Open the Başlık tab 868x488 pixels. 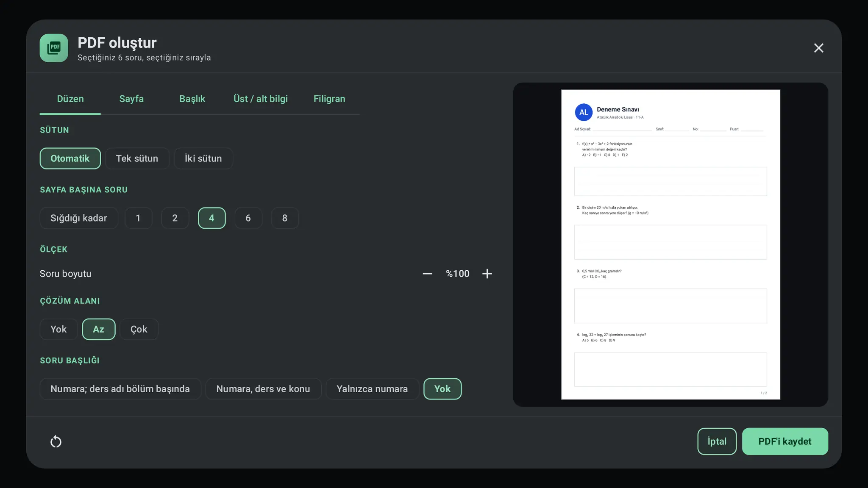pos(192,99)
